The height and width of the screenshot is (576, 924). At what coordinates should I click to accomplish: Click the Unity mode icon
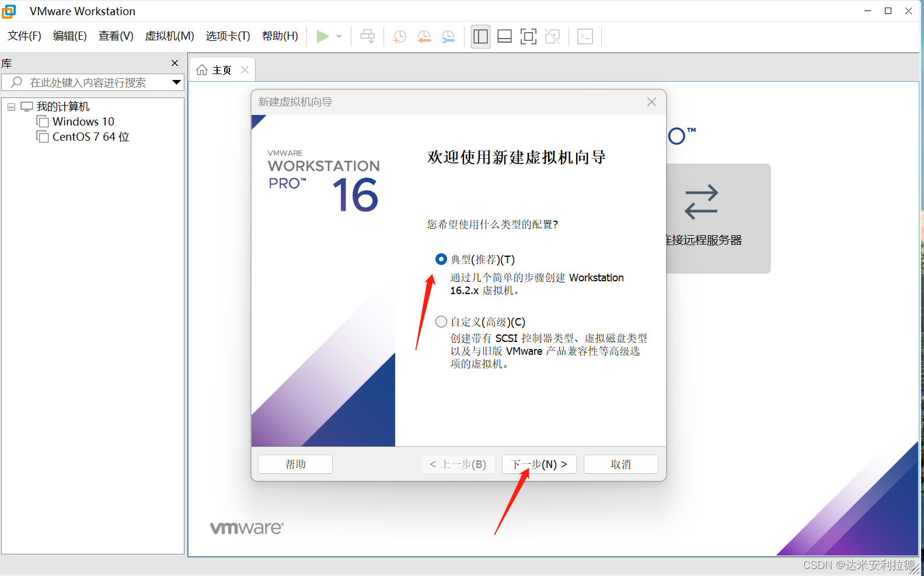[x=552, y=37]
